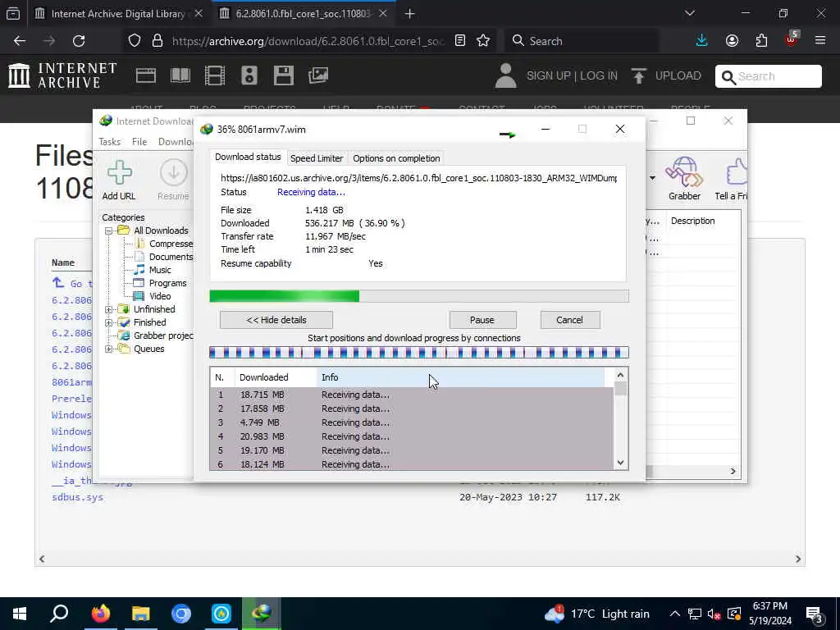840x630 pixels.
Task: Open the File menu in IDM
Action: coord(139,141)
